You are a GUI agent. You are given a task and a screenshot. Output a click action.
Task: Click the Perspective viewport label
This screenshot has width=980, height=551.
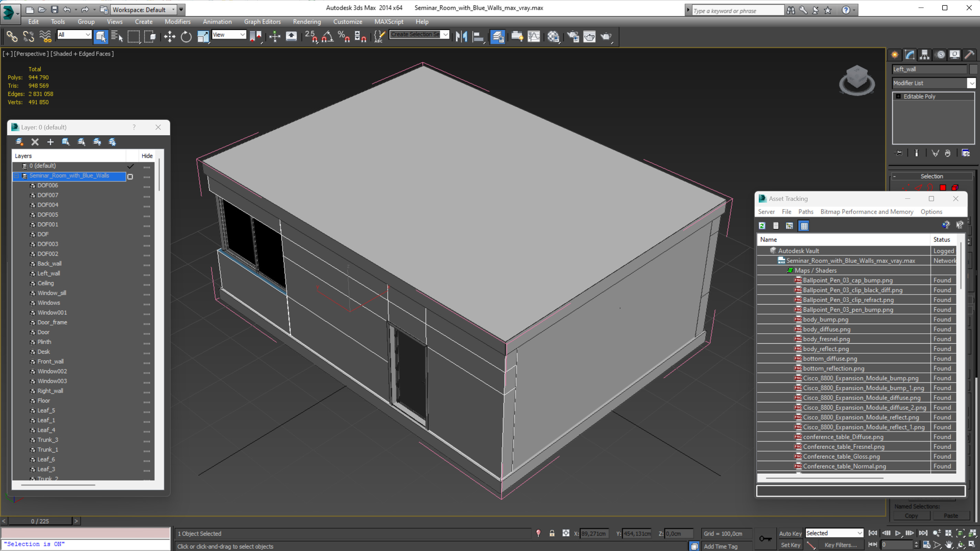click(32, 54)
